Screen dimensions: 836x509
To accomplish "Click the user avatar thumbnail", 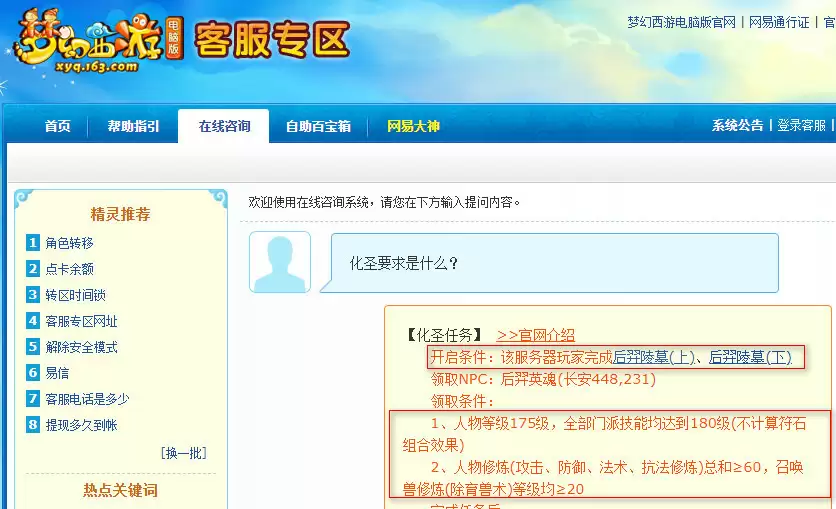I will pos(280,262).
